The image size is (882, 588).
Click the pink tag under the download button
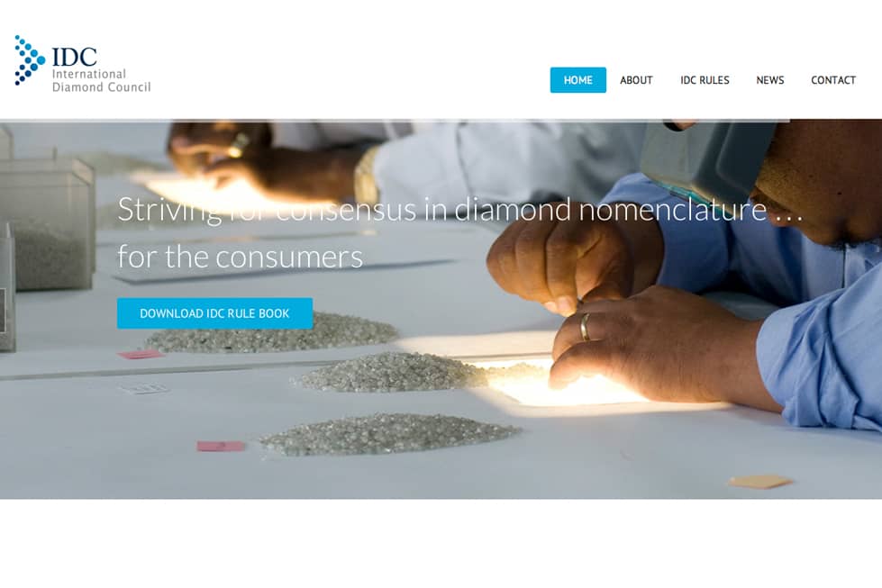[x=141, y=354]
